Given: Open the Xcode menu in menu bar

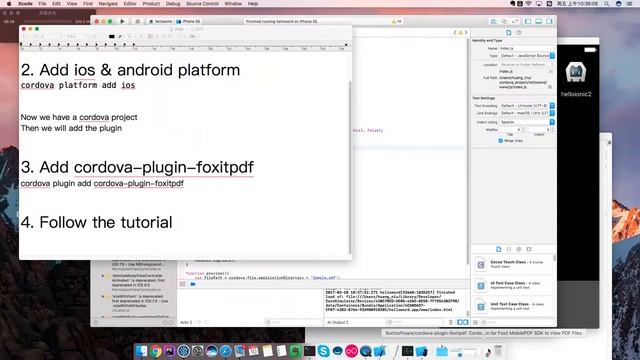Looking at the screenshot, I should [x=25, y=4].
